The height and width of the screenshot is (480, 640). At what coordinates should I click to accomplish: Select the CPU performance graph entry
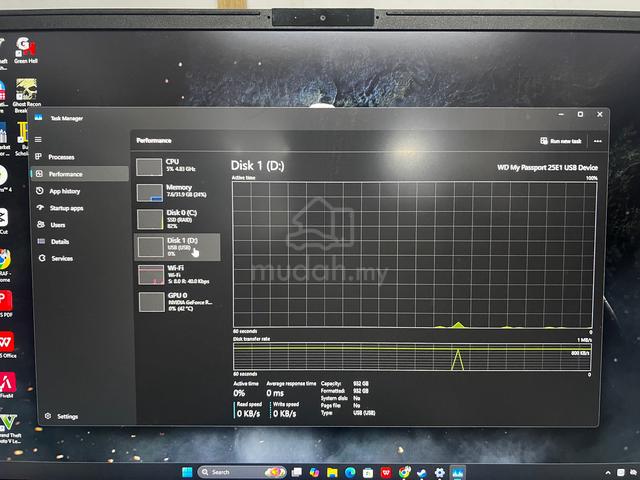177,167
